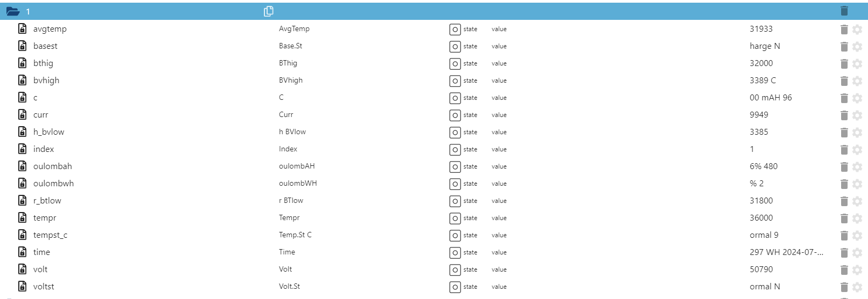
Task: Click the r_btlow state item
Action: coord(47,201)
